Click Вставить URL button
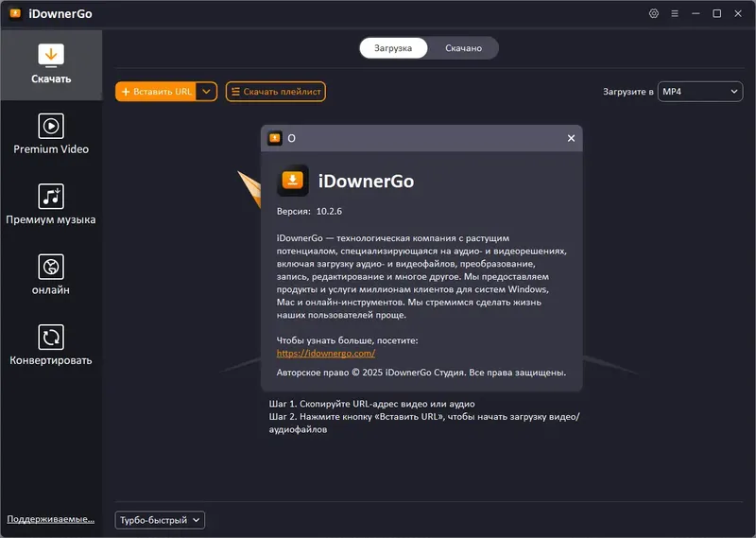This screenshot has width=756, height=538. coord(156,92)
